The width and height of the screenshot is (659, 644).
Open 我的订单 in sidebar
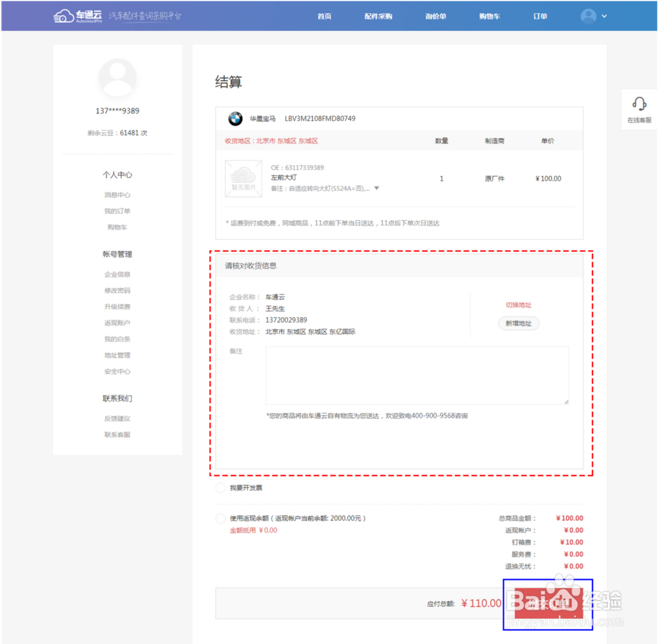(117, 211)
